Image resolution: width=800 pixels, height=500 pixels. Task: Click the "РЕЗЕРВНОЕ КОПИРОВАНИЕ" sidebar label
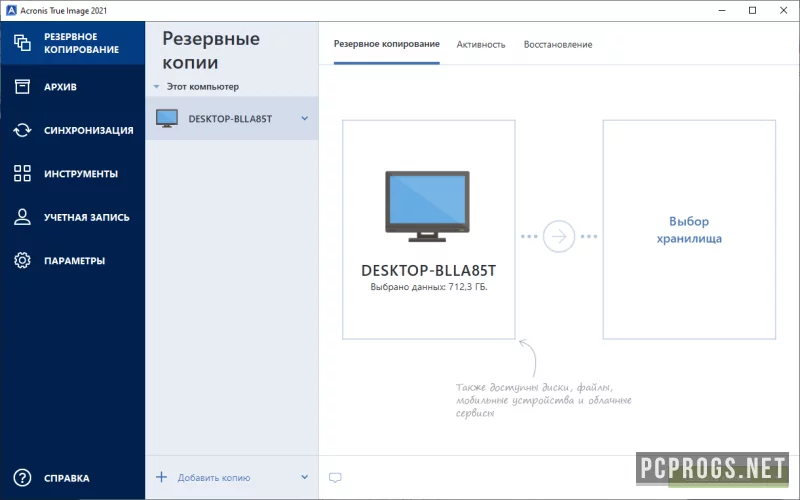tap(81, 43)
